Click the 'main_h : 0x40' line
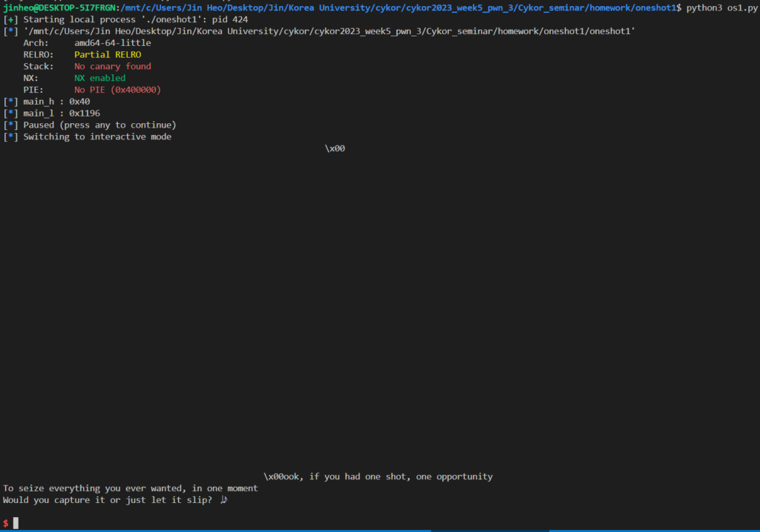This screenshot has height=532, width=760. (47, 101)
